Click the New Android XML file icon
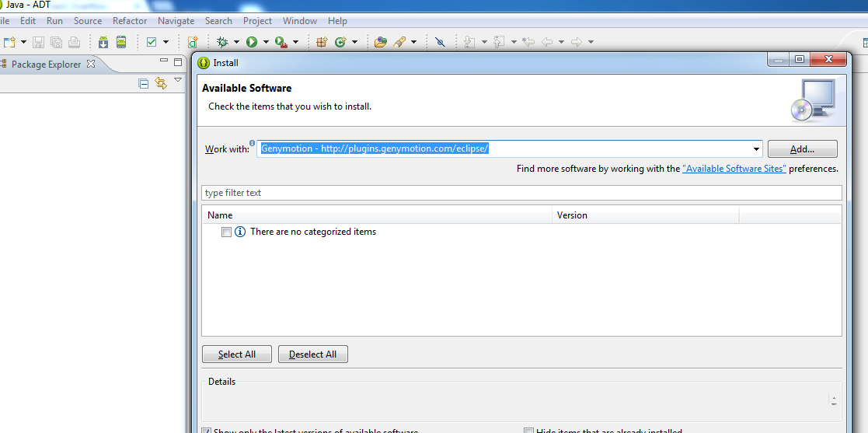Viewport: 868px width, 433px height. pos(193,42)
